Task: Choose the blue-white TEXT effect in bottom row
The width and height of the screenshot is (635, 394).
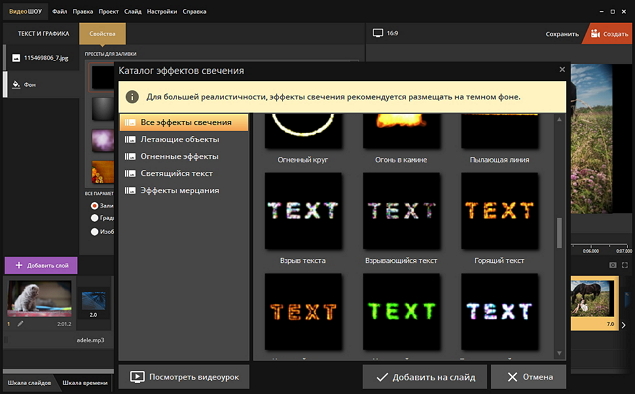Action: (x=500, y=312)
